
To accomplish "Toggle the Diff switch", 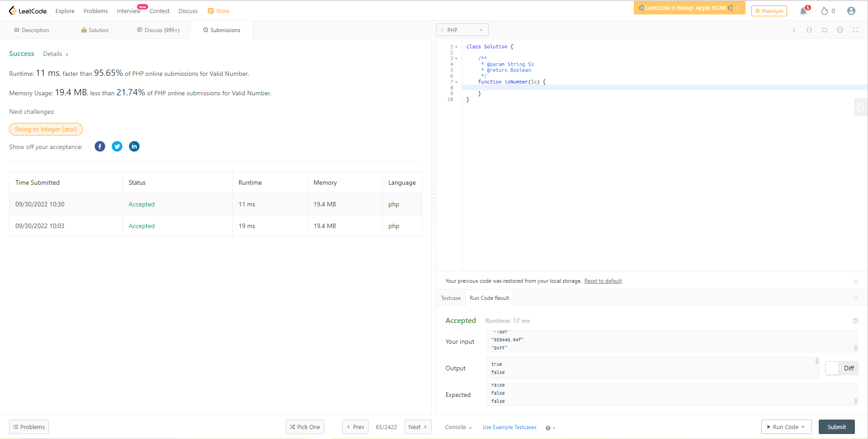I will (x=841, y=368).
